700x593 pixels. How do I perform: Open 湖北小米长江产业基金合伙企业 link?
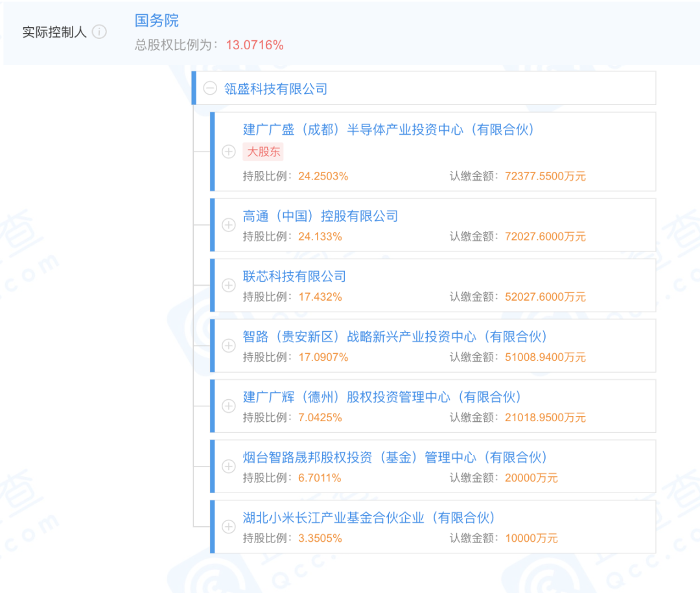369,518
